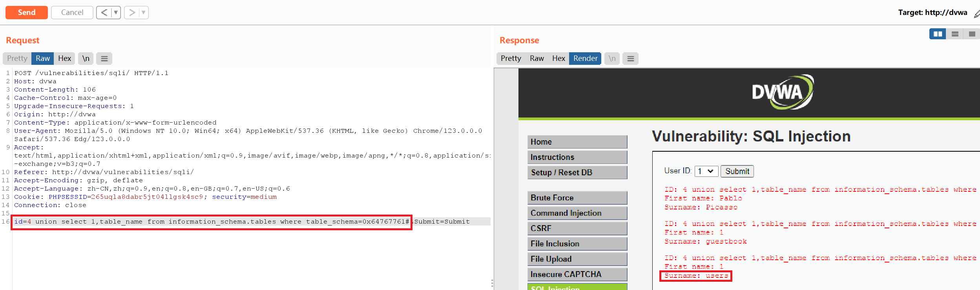Switch Request view to the Pretty tab
The height and width of the screenshot is (290, 980).
pyautogui.click(x=17, y=59)
